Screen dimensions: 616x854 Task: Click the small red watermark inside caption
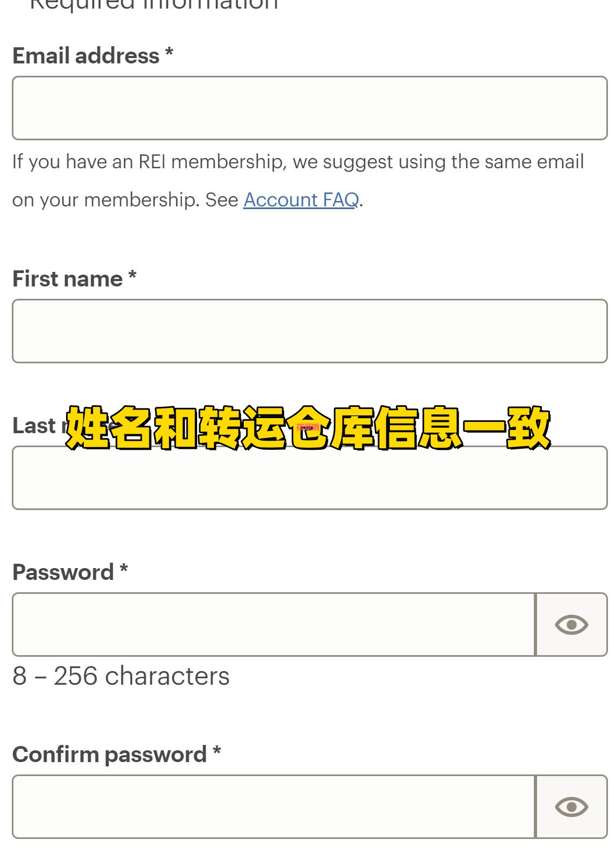tap(308, 427)
